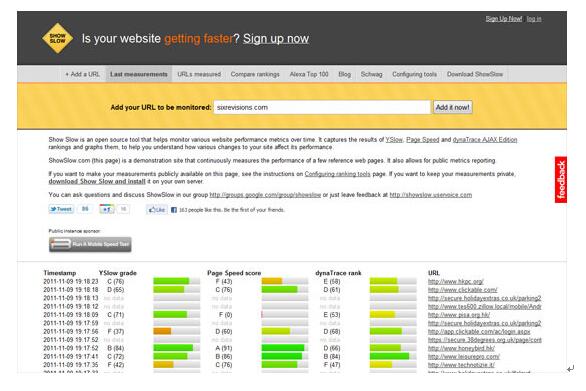Click the 'F (47)' dynaTrace rank
The image size is (586, 391).
pyautogui.click(x=332, y=365)
